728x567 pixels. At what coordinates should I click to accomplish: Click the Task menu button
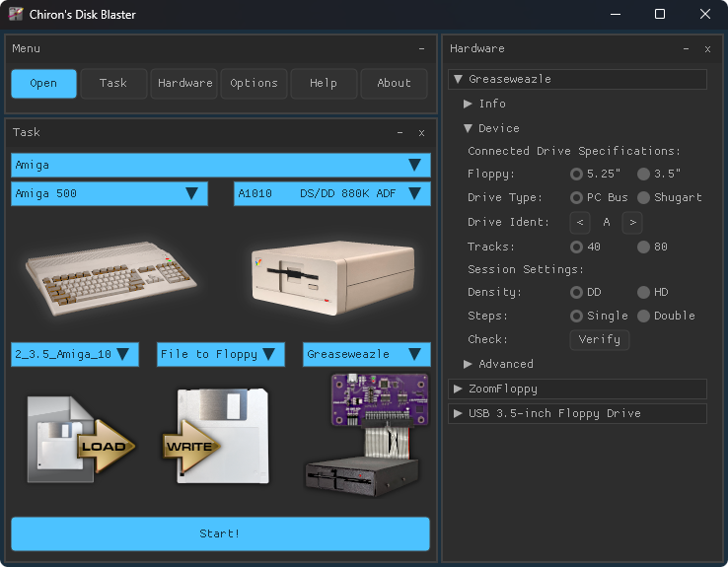coord(113,84)
